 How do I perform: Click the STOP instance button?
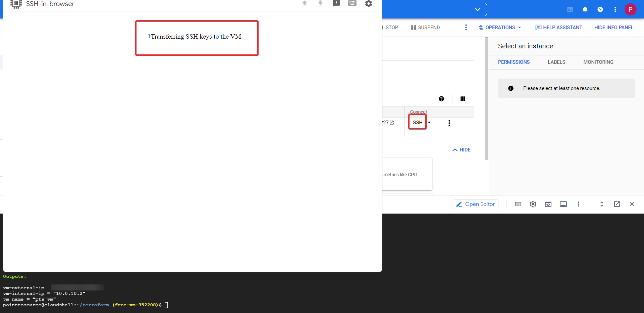point(390,28)
